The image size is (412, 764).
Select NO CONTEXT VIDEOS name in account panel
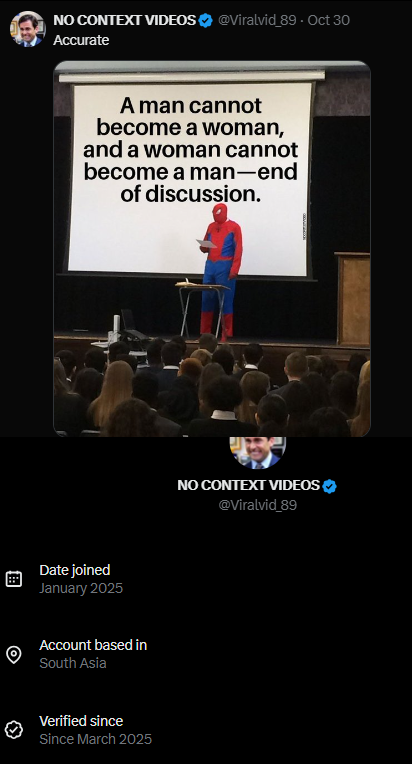point(249,485)
